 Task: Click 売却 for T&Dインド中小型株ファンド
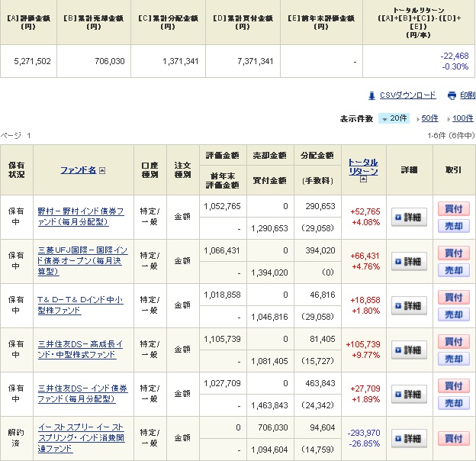pos(453,314)
